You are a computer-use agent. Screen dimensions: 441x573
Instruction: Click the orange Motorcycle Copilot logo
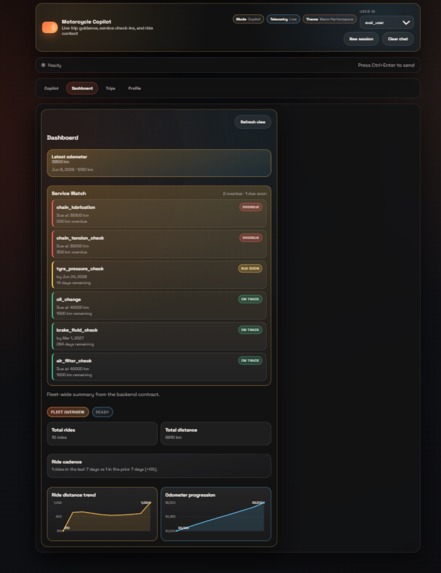click(50, 27)
